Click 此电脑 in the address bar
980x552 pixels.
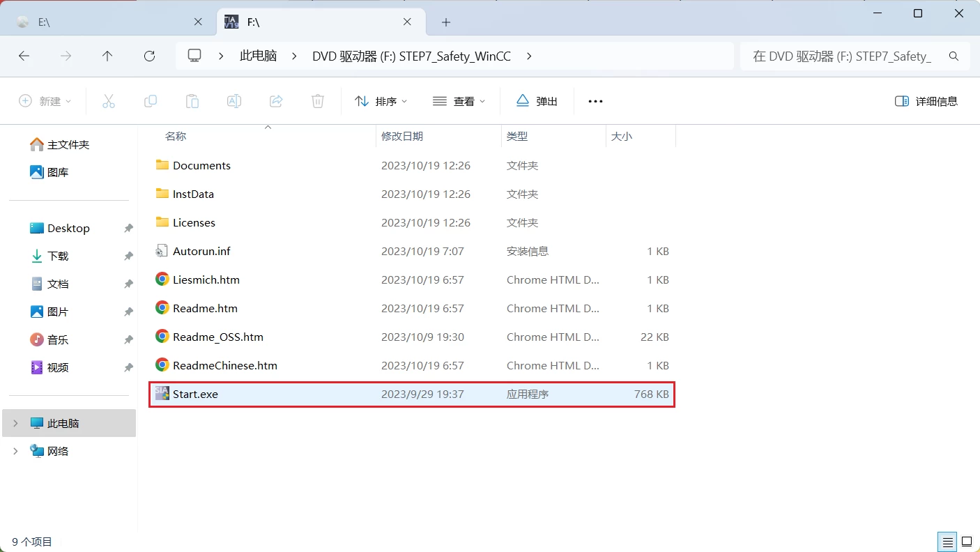coord(258,56)
